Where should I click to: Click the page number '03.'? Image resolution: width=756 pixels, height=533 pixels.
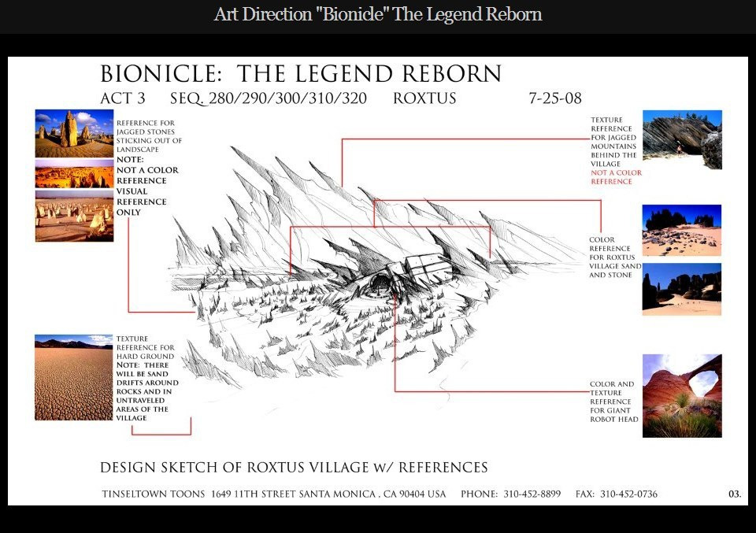(x=735, y=494)
